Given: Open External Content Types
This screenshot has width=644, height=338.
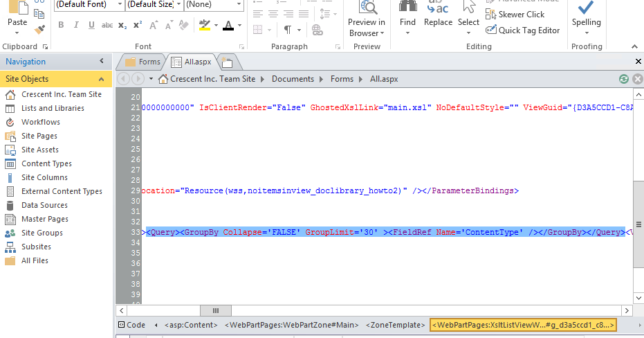Looking at the screenshot, I should click(x=53, y=191).
